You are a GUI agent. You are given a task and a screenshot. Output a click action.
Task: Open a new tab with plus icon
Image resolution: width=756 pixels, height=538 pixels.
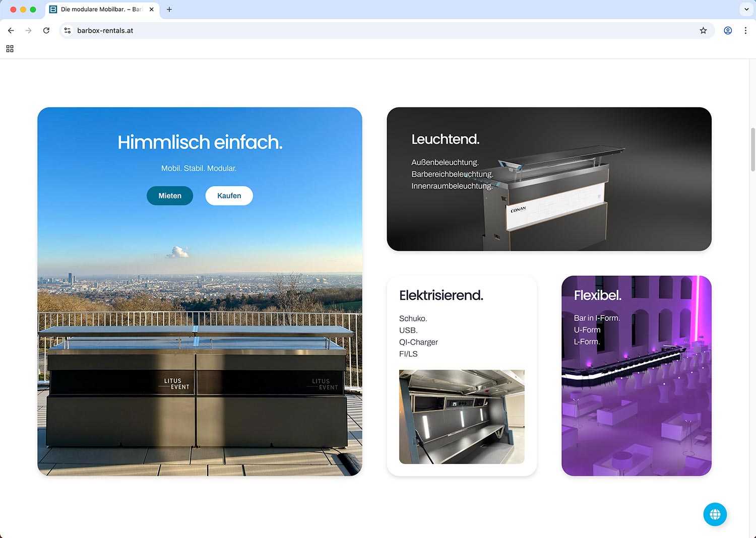(169, 10)
